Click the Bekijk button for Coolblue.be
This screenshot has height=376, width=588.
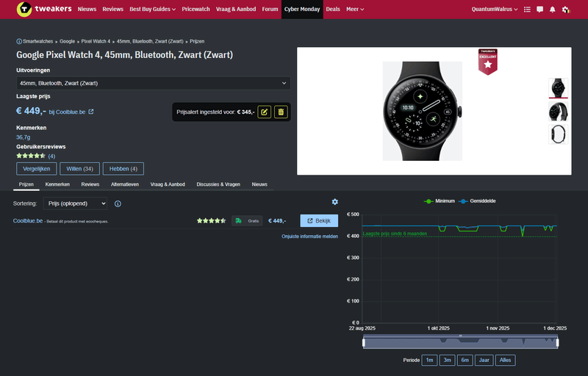click(x=319, y=220)
